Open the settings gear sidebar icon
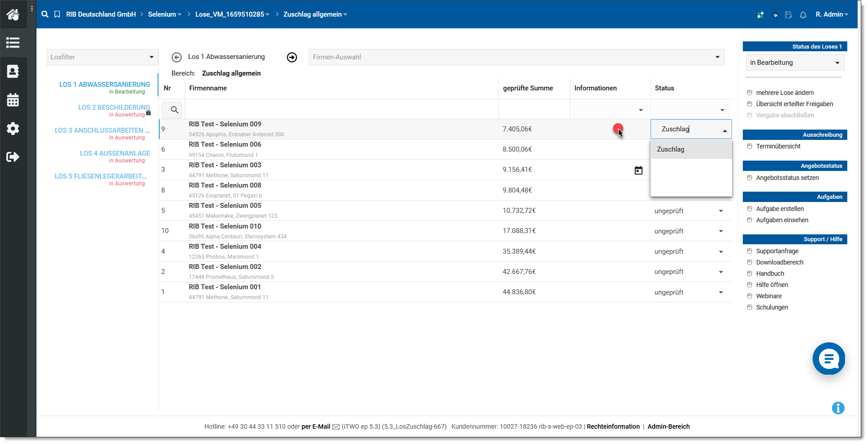Image resolution: width=868 pixels, height=444 pixels. tap(13, 129)
